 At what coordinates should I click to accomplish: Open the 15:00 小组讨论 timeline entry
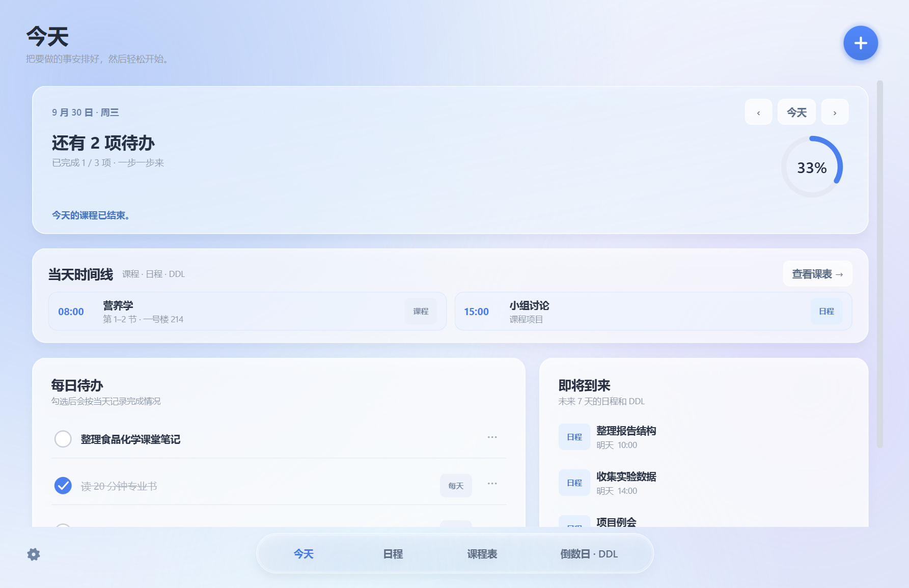tap(653, 312)
